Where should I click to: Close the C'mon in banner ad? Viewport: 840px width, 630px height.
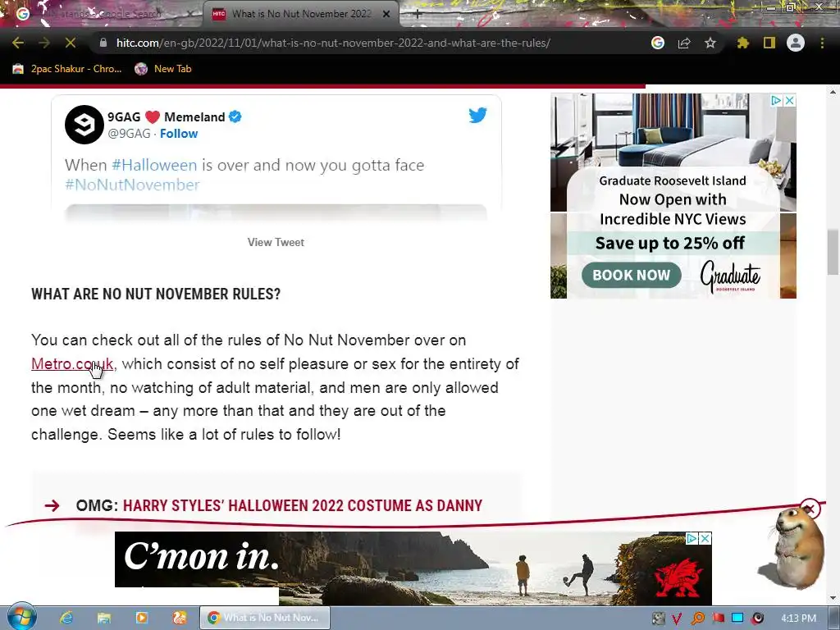705,538
